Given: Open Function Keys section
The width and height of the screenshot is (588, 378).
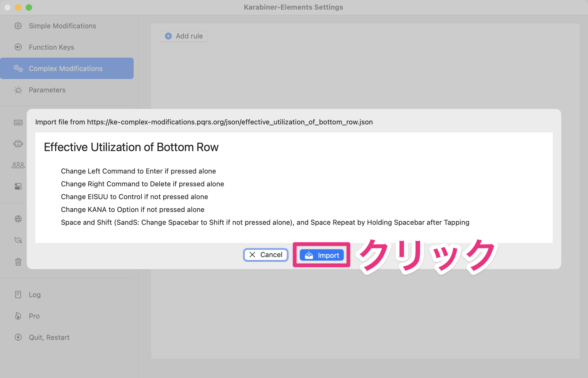Looking at the screenshot, I should point(51,47).
